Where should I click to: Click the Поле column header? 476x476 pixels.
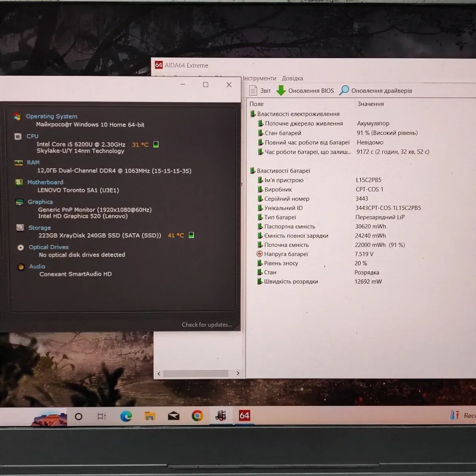(x=257, y=104)
